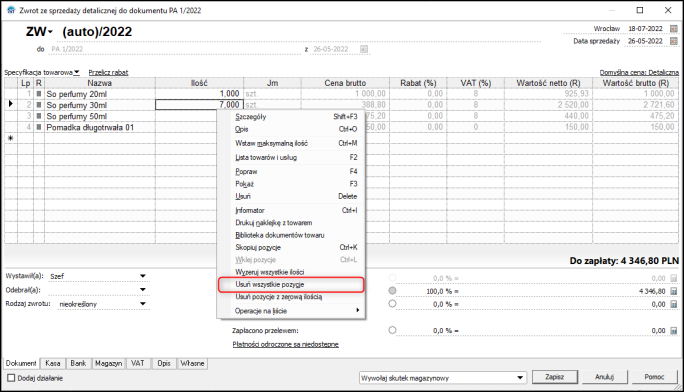This screenshot has height=392, width=684.
Task: Click the new-row asterisk marker in grid
Action: coord(10,138)
